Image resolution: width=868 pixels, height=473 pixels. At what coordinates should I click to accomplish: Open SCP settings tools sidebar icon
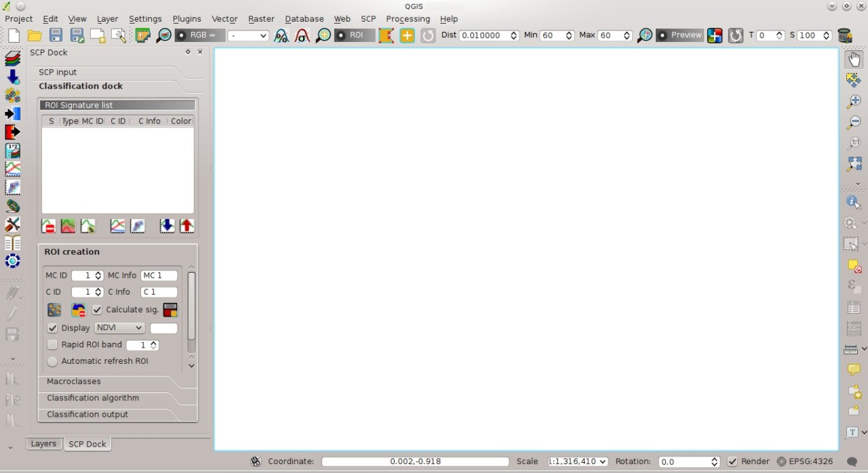pos(12,224)
